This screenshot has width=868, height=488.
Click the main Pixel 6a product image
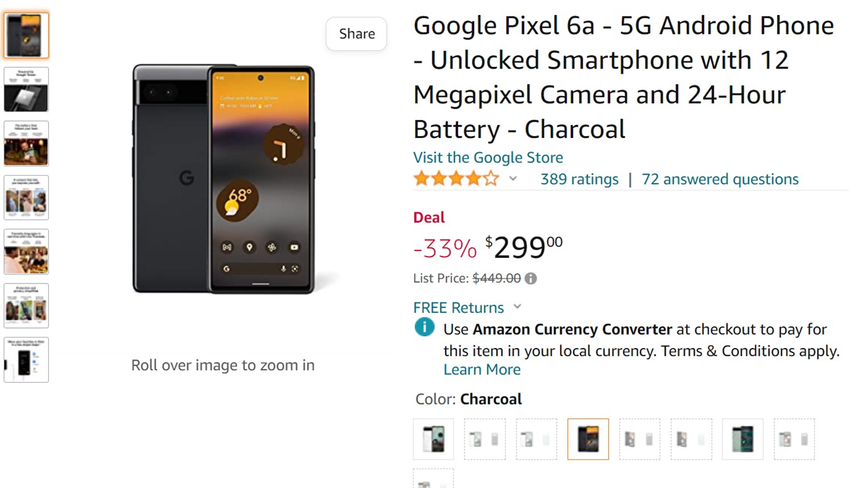pyautogui.click(x=223, y=179)
